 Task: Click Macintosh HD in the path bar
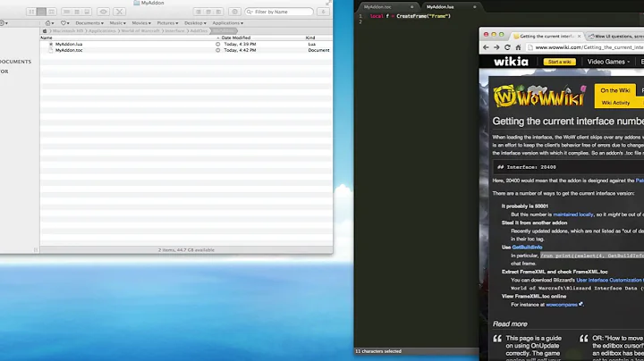click(68, 30)
